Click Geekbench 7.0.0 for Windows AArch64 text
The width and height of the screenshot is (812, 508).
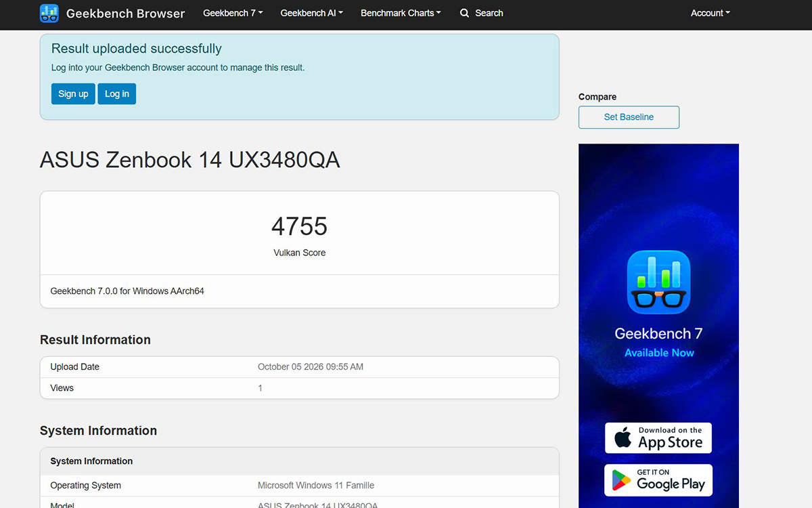click(127, 291)
